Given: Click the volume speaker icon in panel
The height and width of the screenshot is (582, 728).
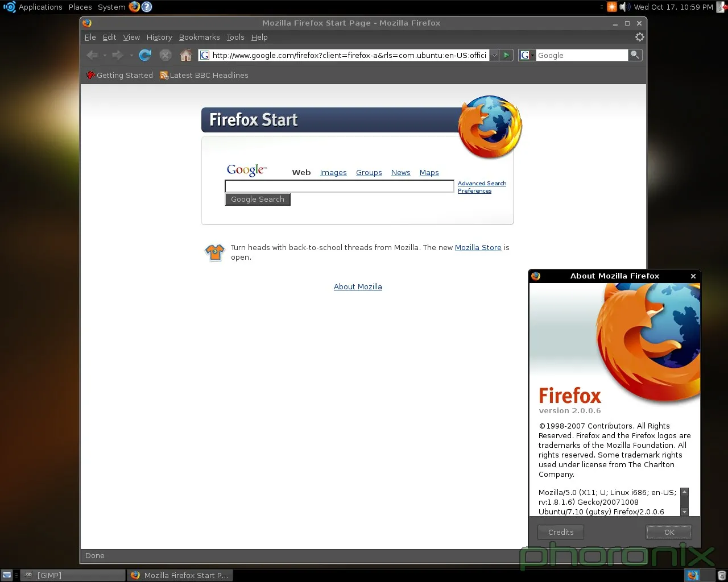Looking at the screenshot, I should (624, 7).
